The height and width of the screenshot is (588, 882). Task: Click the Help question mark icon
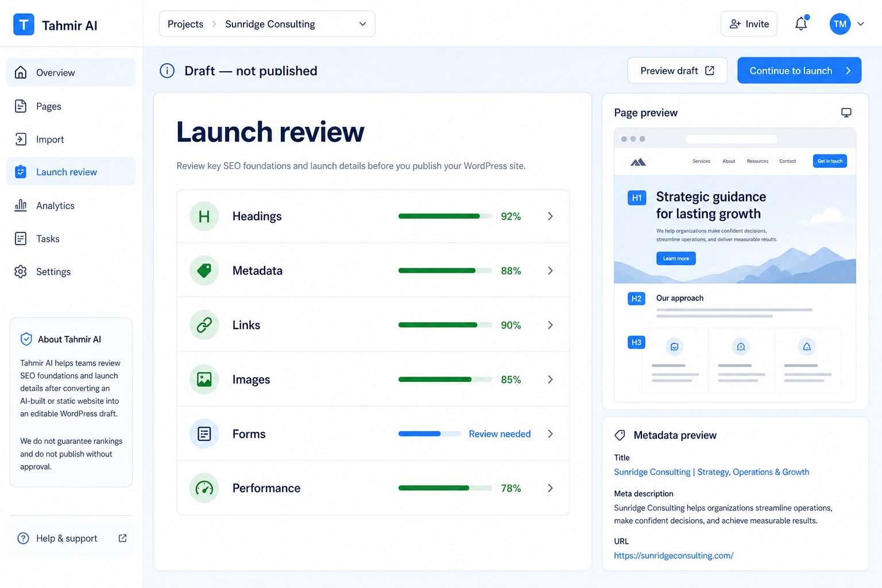(23, 538)
